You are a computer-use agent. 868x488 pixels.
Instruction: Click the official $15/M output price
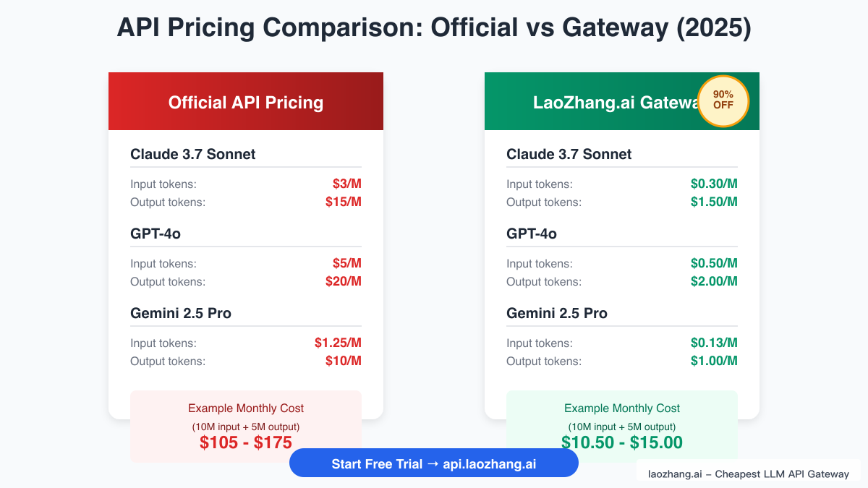pos(344,202)
